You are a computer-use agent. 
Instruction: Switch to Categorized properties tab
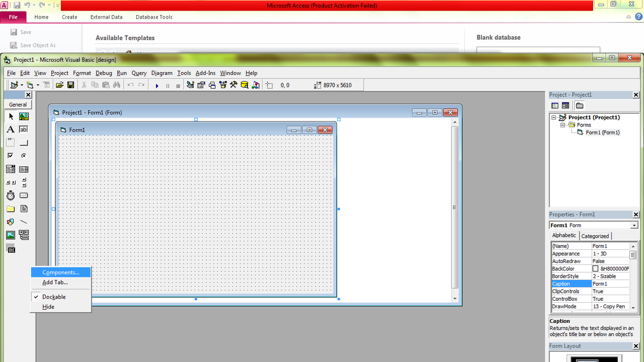click(x=595, y=236)
